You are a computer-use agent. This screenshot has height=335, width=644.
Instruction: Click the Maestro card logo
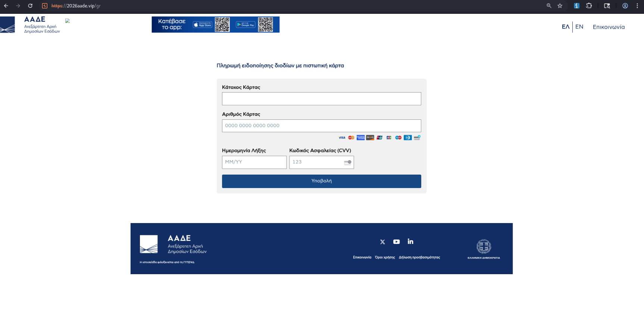click(x=398, y=138)
